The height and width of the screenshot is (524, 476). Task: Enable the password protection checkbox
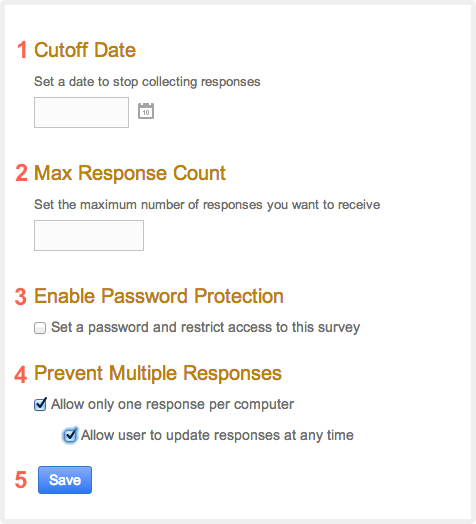point(40,328)
